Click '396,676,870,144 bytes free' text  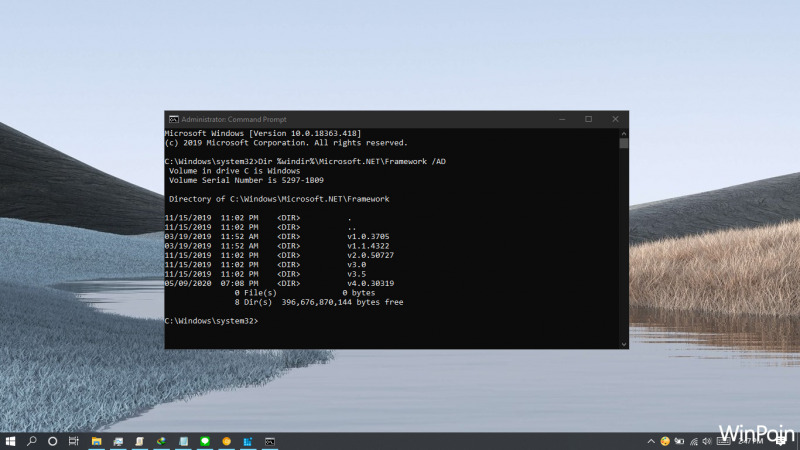pyautogui.click(x=342, y=302)
